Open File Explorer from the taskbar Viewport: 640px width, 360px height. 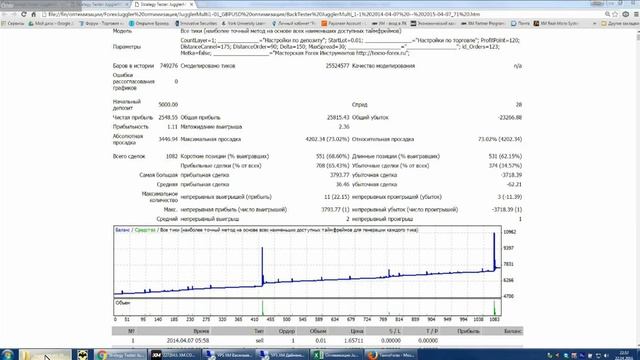(x=45, y=354)
